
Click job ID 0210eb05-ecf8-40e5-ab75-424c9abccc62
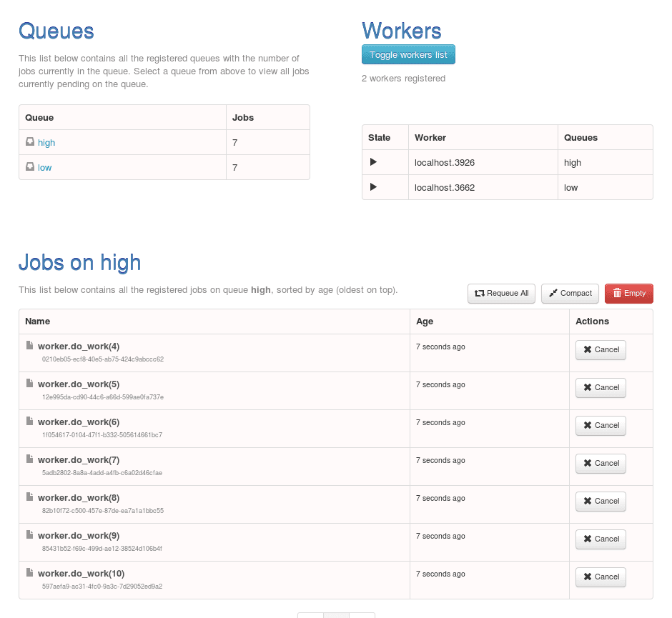(x=103, y=359)
